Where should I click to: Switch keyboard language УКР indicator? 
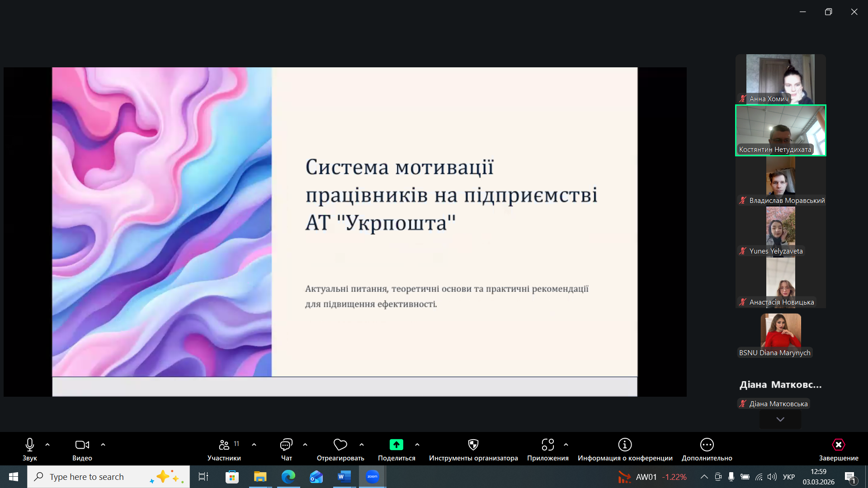(x=788, y=477)
